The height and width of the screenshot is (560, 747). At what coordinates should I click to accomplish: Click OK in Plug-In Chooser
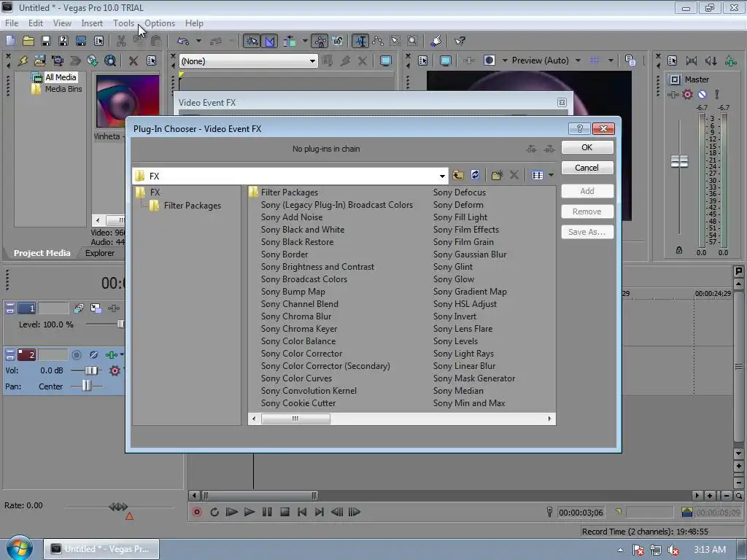click(x=587, y=147)
